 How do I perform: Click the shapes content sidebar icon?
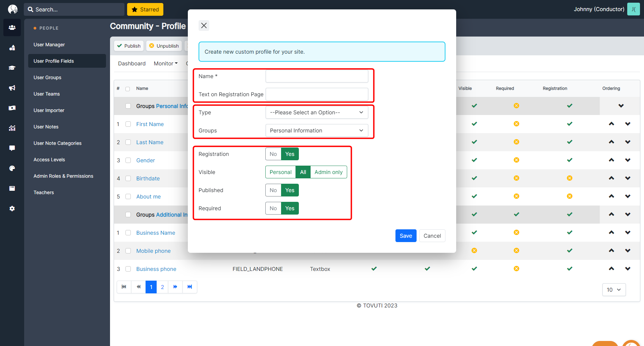12,48
